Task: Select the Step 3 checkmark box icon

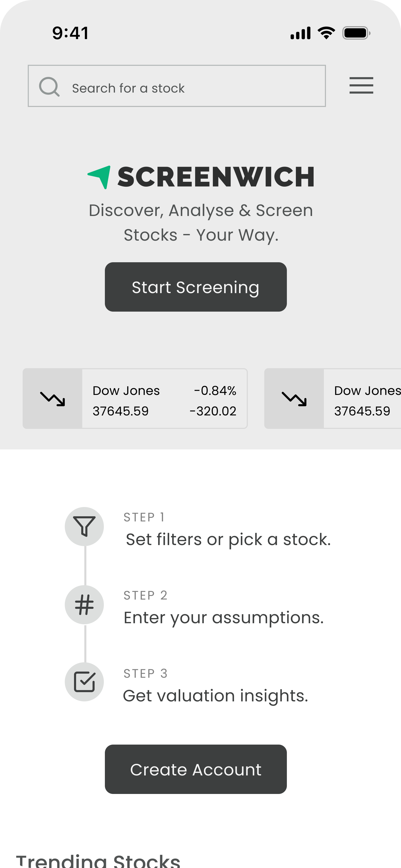Action: (84, 682)
